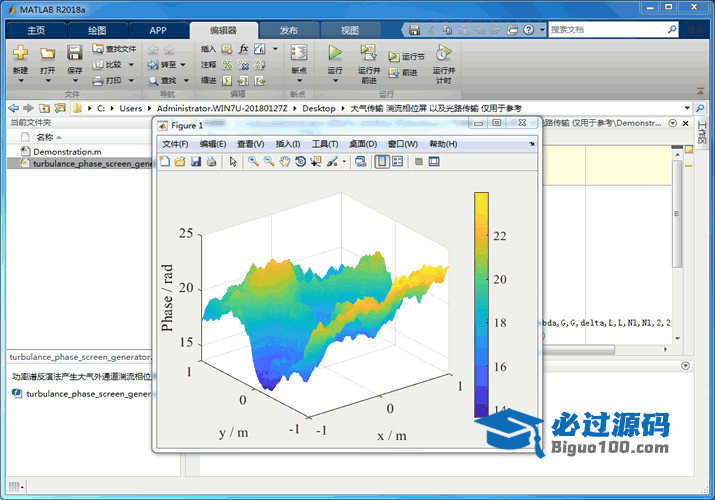Click the up-one-folder icon in address bar
The height and width of the screenshot is (500, 715).
tap(44, 108)
